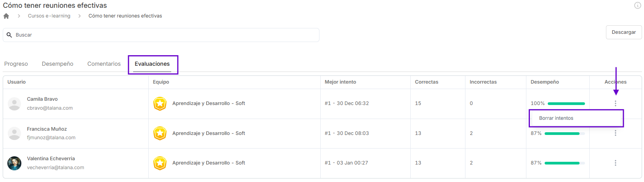Go to home via breadcrumb house icon
644x182 pixels.
click(6, 16)
